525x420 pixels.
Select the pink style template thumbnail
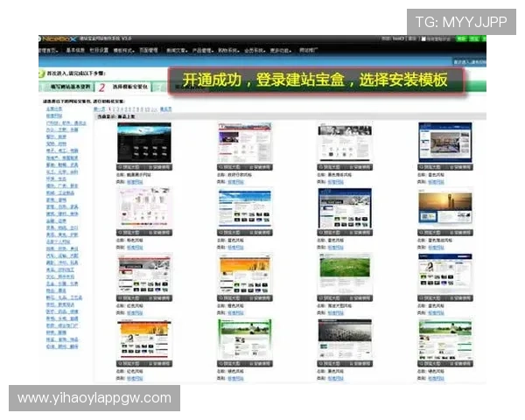144,208
